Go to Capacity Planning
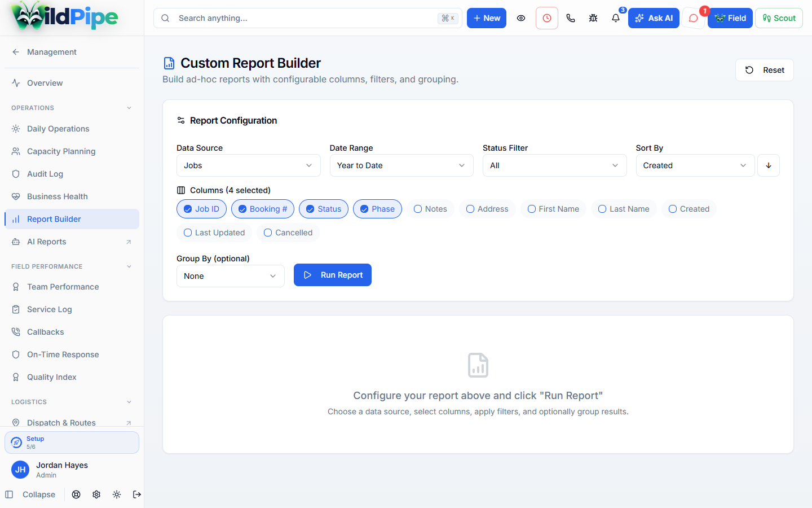 pos(72,151)
